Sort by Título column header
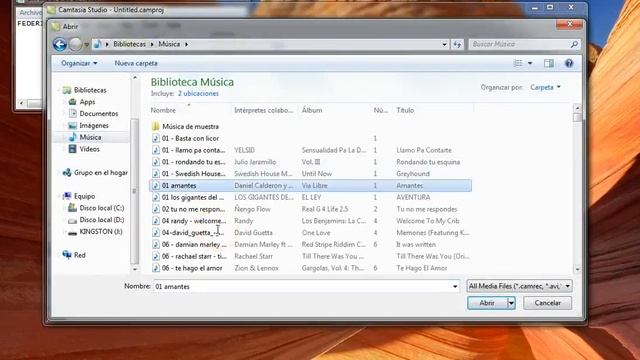This screenshot has height=360, width=640. pos(405,110)
